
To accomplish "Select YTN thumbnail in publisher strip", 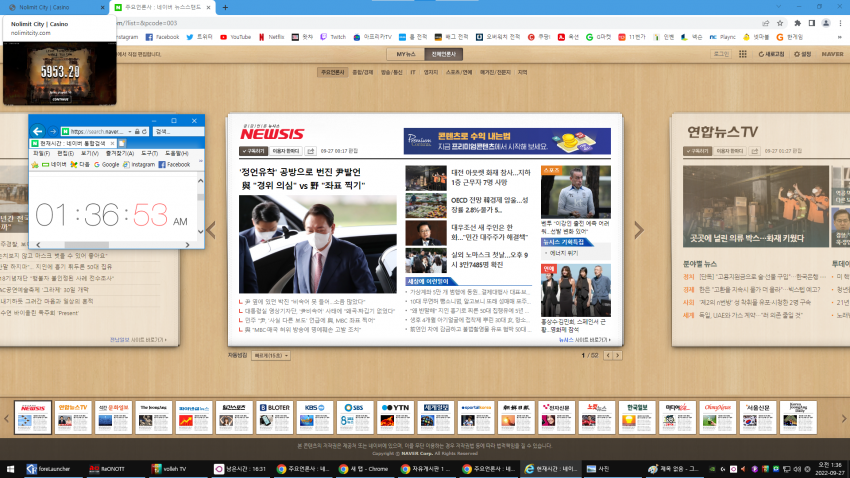I will (395, 417).
